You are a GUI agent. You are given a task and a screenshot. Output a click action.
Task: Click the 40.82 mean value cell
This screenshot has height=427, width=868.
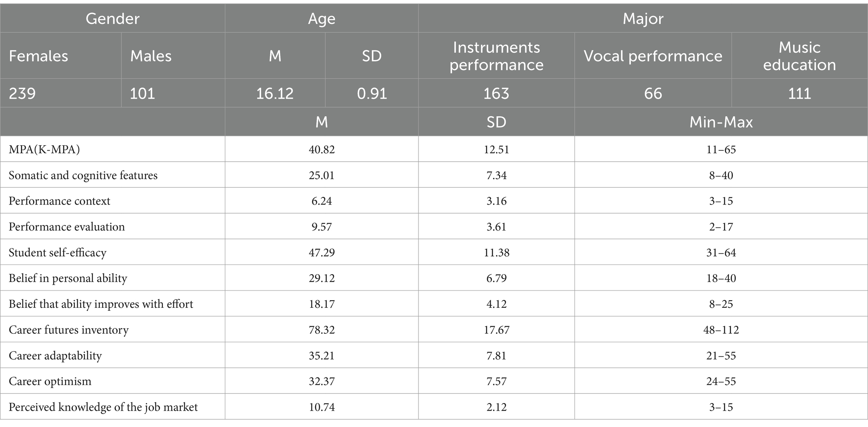point(322,149)
